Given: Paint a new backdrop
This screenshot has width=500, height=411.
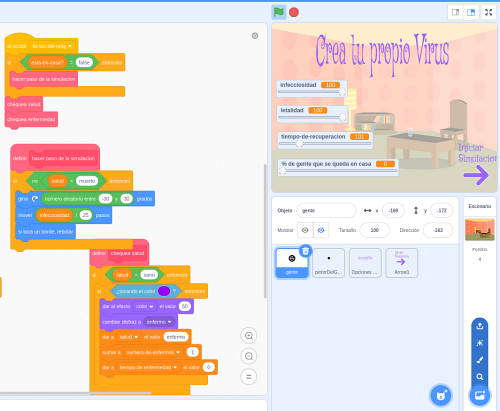Looking at the screenshot, I should coord(480,360).
